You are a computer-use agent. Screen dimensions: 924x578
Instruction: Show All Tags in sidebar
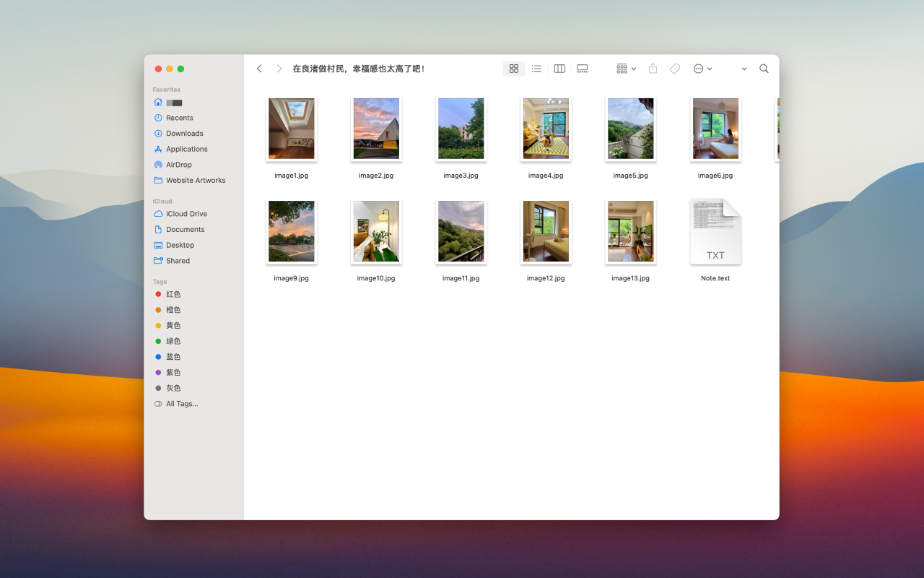click(x=176, y=404)
